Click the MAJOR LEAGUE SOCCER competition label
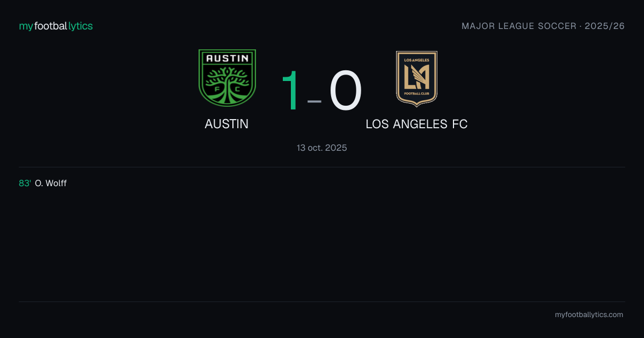This screenshot has width=644, height=338. pos(519,26)
